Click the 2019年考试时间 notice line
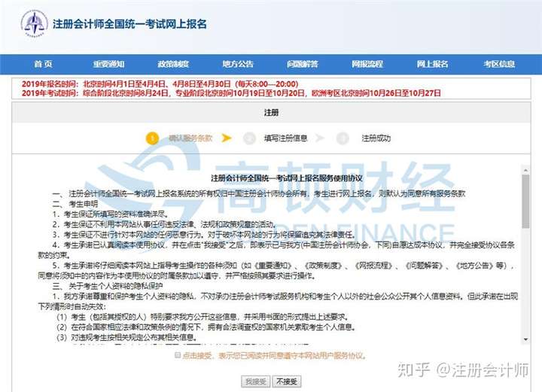The image size is (542, 392). pos(231,93)
